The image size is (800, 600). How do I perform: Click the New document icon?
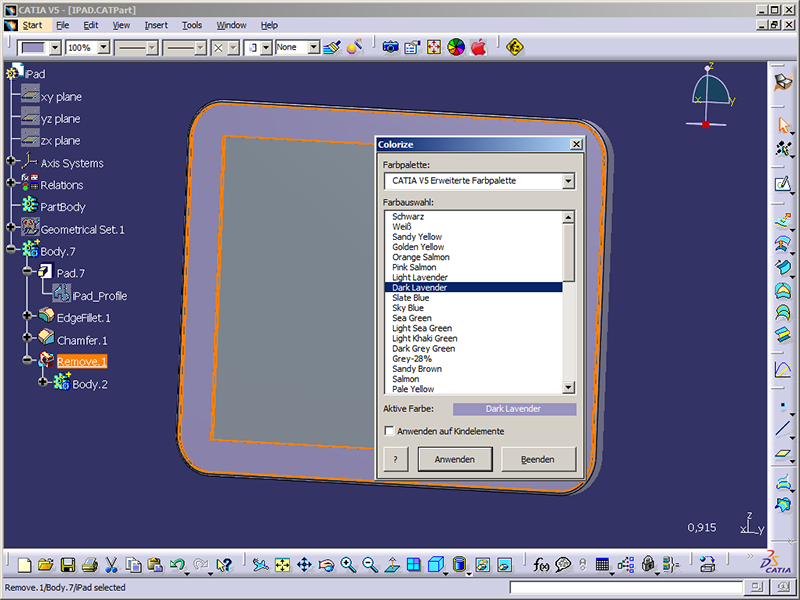(x=24, y=564)
